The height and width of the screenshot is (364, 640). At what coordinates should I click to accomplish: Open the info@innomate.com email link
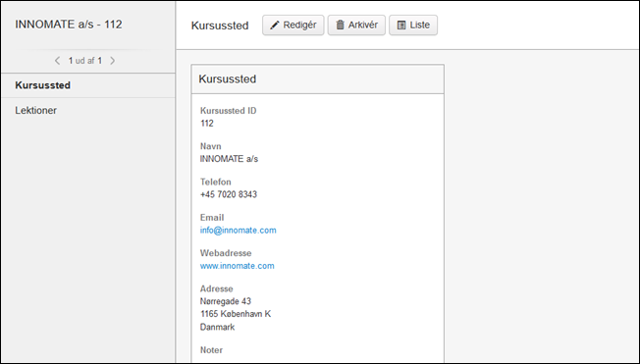click(x=238, y=231)
